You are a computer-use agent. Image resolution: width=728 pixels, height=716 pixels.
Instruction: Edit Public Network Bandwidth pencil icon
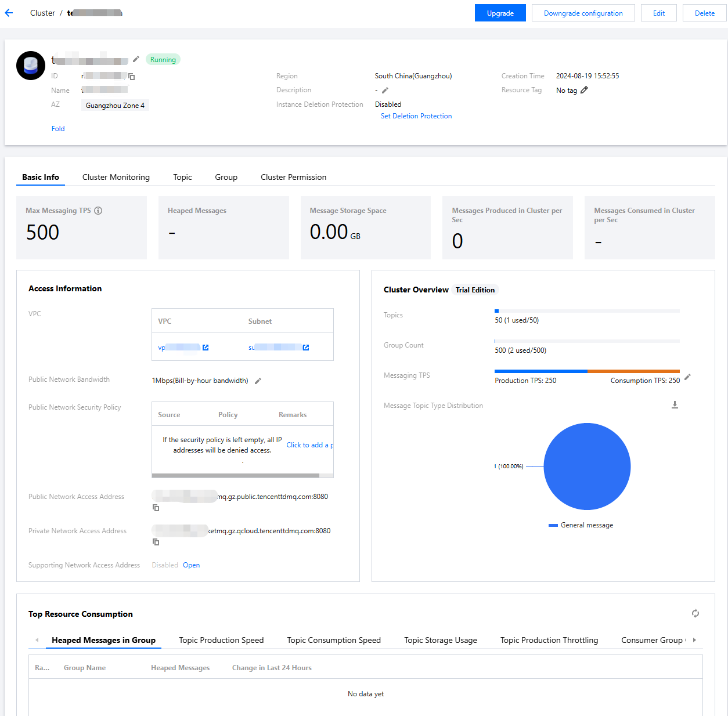pos(258,381)
